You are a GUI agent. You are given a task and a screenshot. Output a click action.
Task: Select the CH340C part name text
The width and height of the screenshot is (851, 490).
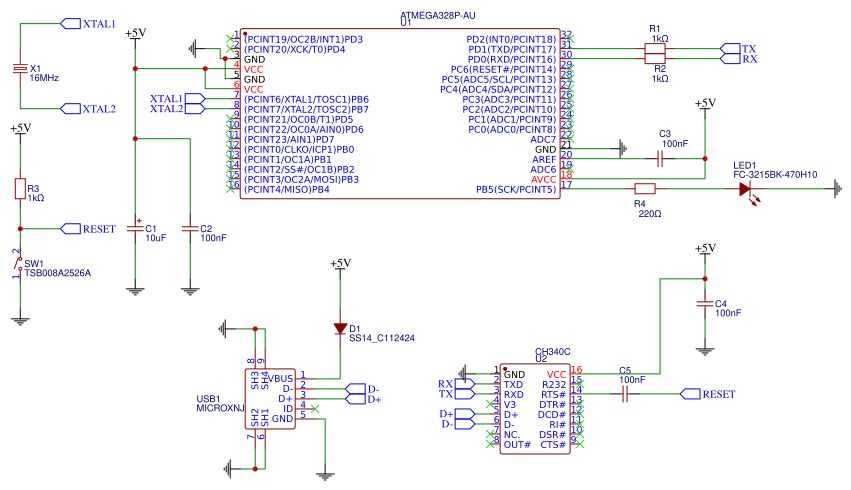pos(552,352)
